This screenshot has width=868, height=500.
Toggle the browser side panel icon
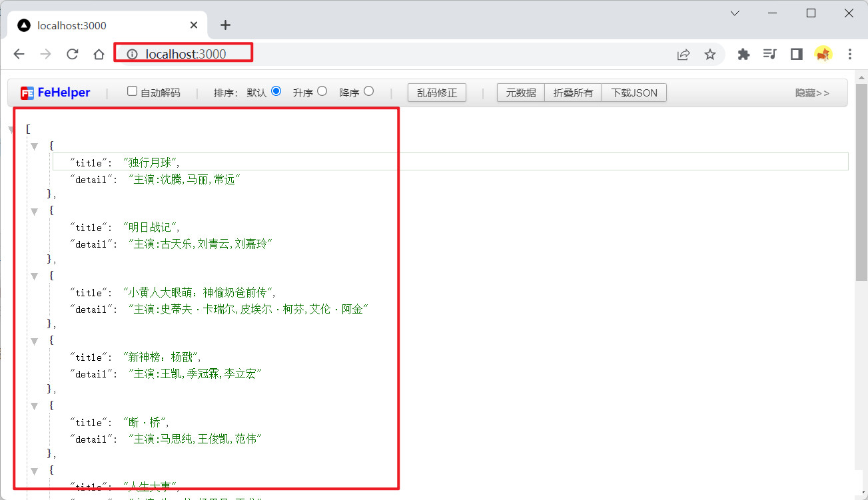point(797,55)
